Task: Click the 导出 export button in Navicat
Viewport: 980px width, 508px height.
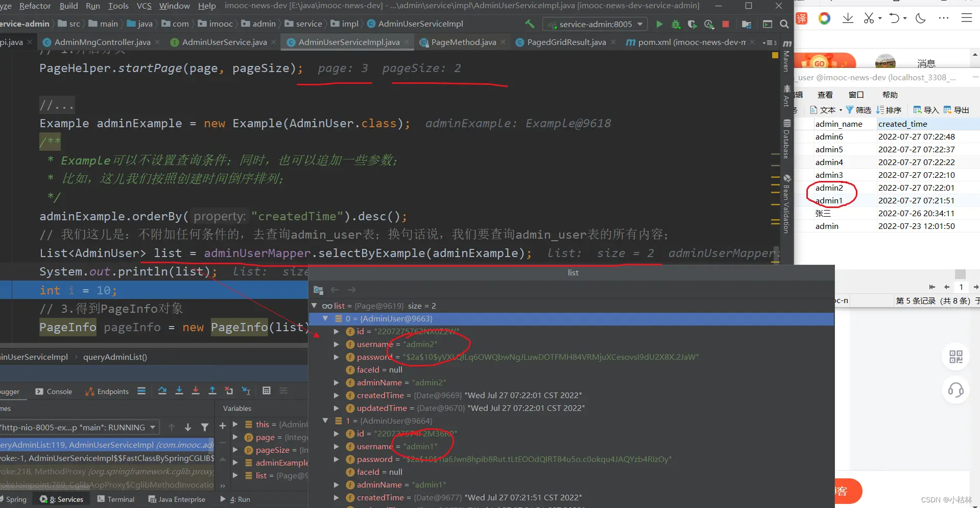Action: pyautogui.click(x=957, y=110)
